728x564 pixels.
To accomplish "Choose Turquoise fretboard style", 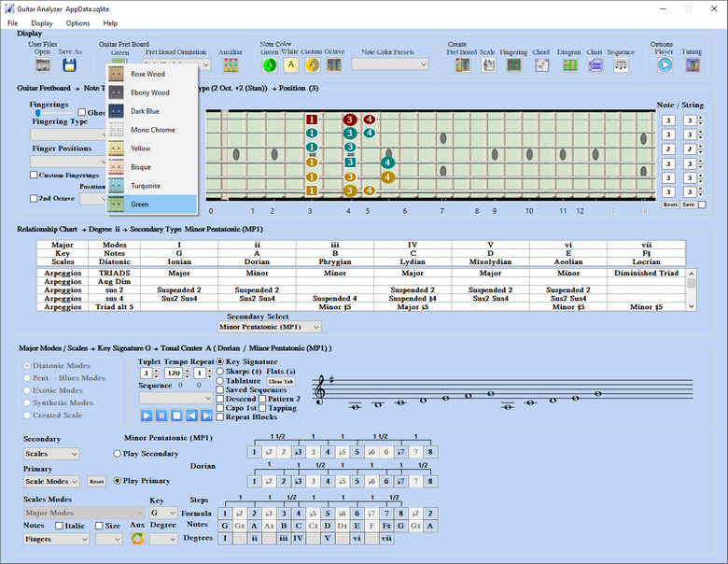I will (152, 186).
